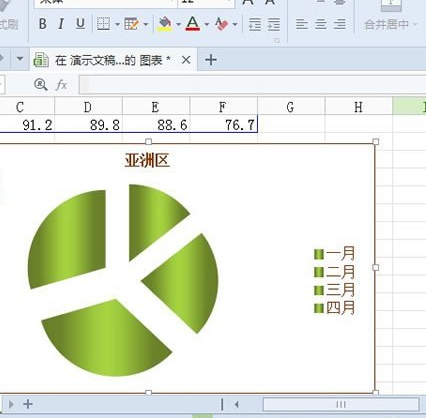Select column H header
The image size is (426, 418).
click(x=359, y=107)
